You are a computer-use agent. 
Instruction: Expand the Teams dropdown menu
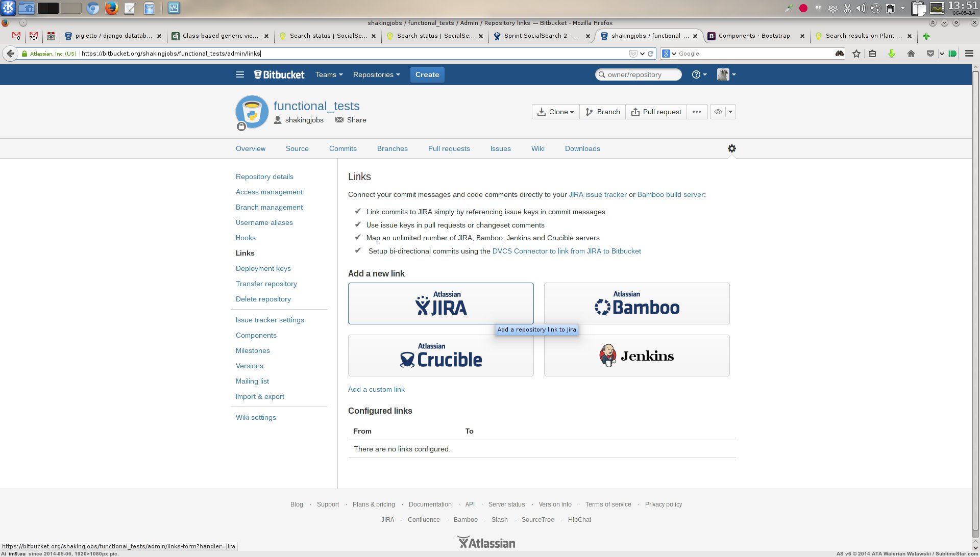329,74
